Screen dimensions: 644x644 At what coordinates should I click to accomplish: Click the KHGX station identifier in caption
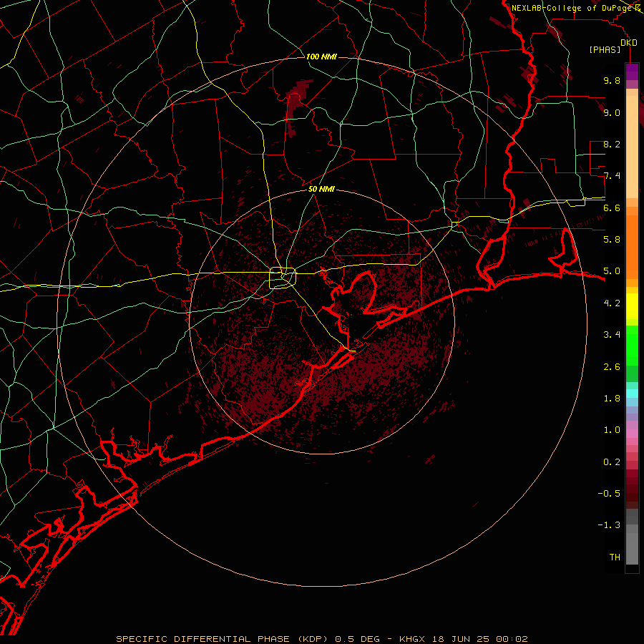click(414, 639)
